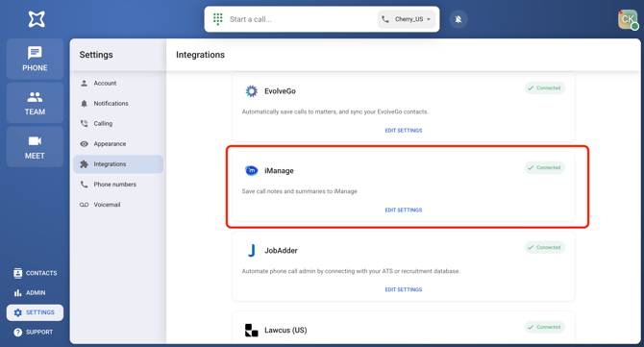The height and width of the screenshot is (347, 644).
Task: Click the Calling phone icon in settings
Action: tap(85, 123)
